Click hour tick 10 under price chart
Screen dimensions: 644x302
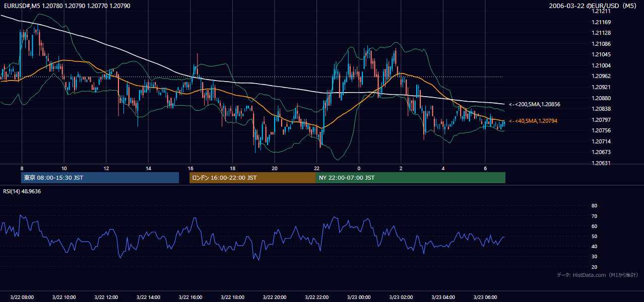point(63,168)
